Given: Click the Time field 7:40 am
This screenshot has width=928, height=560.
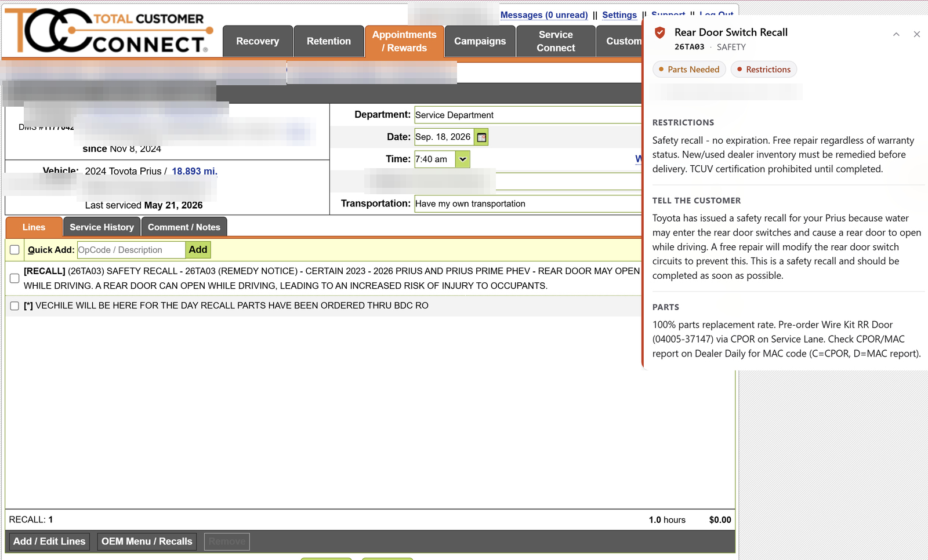Looking at the screenshot, I should point(435,159).
